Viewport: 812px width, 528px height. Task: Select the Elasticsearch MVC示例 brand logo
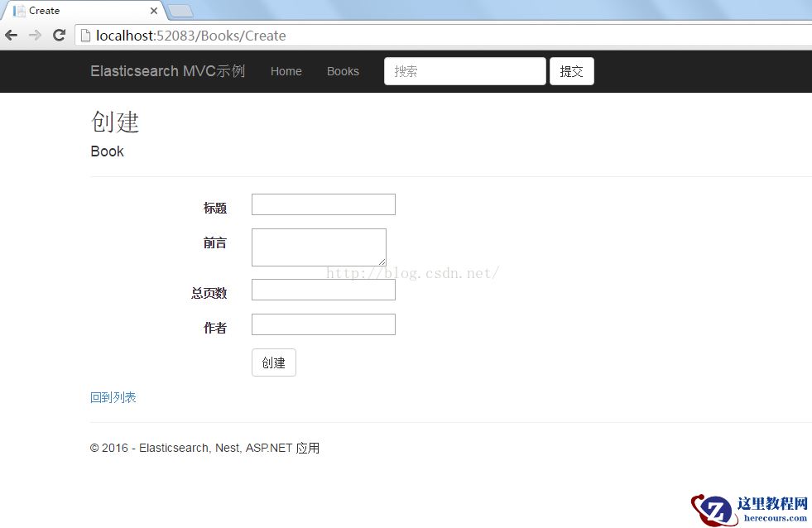pos(166,71)
